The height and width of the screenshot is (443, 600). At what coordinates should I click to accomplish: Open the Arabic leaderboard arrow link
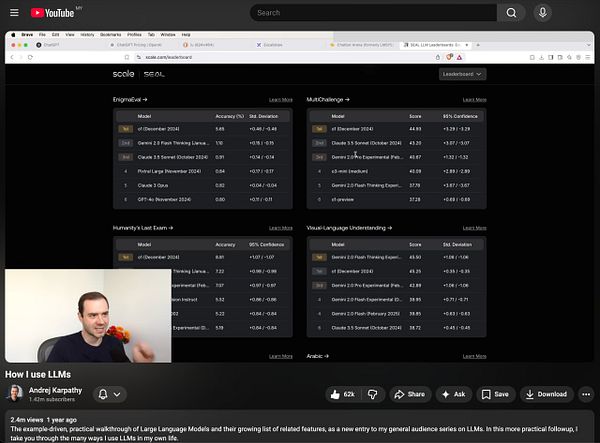[x=317, y=356]
